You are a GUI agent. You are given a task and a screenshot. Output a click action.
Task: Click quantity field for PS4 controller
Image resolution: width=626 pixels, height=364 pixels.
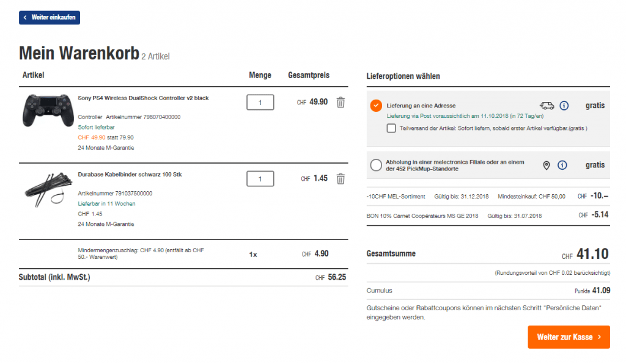pos(260,103)
